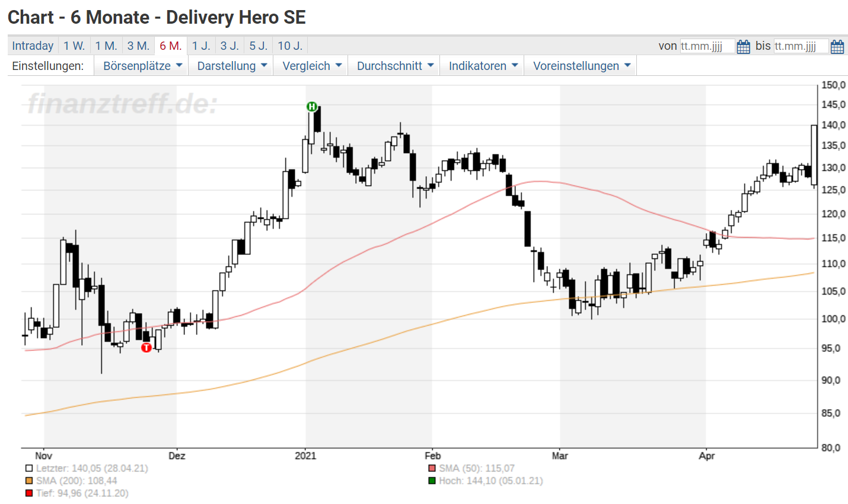Viewport: 848px width, 504px height.
Task: Click 'Letzter: 140,05 (28.04.21)' legend text
Action: (x=92, y=468)
